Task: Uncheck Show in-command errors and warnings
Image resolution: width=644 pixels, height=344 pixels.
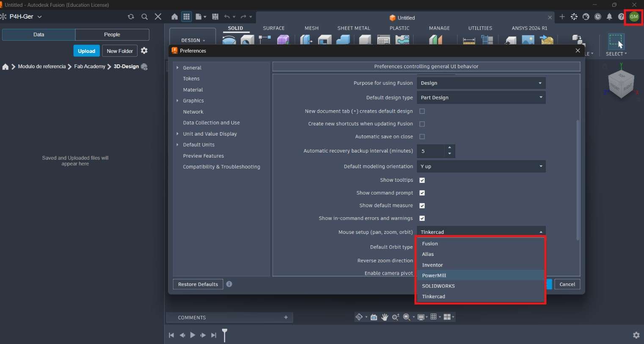Action: tap(422, 218)
